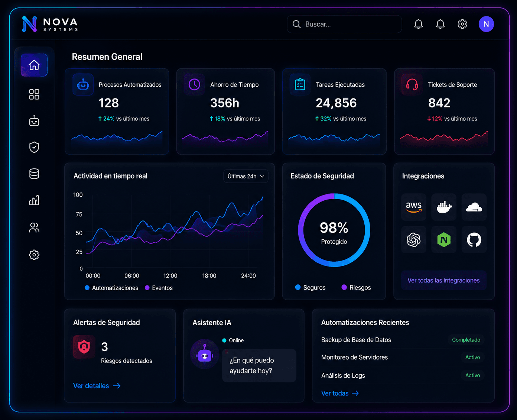Image resolution: width=517 pixels, height=420 pixels.
Task: Click the AI assistant robot avatar
Action: (205, 354)
